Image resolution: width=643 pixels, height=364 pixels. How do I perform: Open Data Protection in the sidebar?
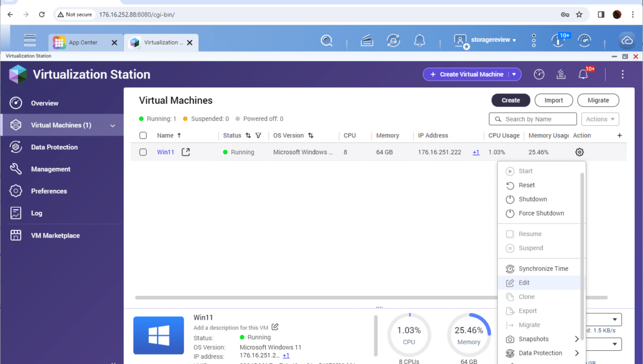(x=62, y=147)
